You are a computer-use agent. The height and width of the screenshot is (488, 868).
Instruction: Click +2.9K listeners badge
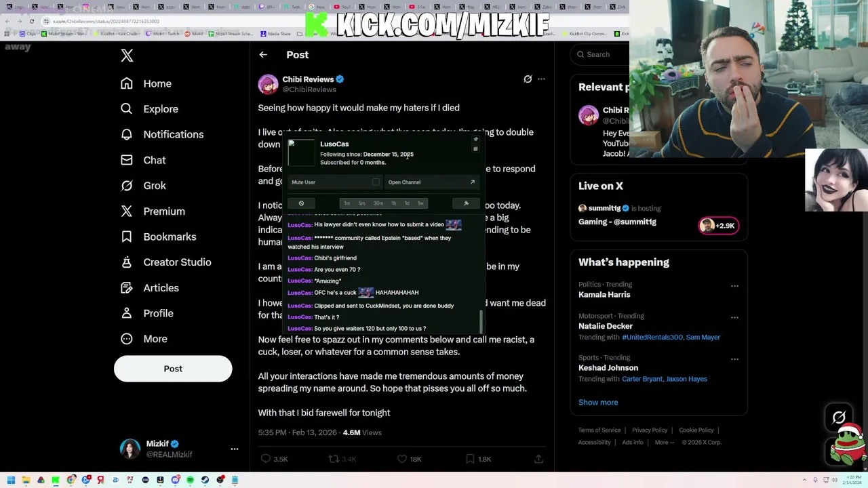[x=719, y=226]
